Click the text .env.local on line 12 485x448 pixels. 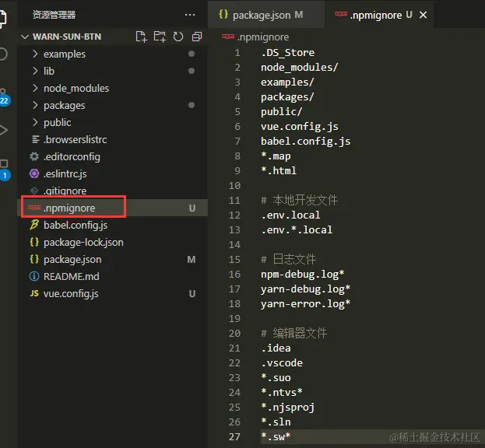click(x=290, y=215)
